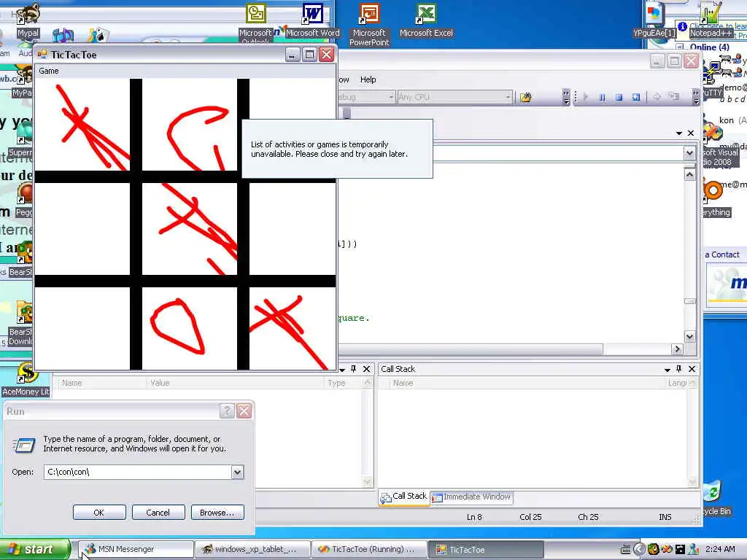The width and height of the screenshot is (747, 560).
Task: Click the Step Into toolbar icon
Action: (x=673, y=97)
